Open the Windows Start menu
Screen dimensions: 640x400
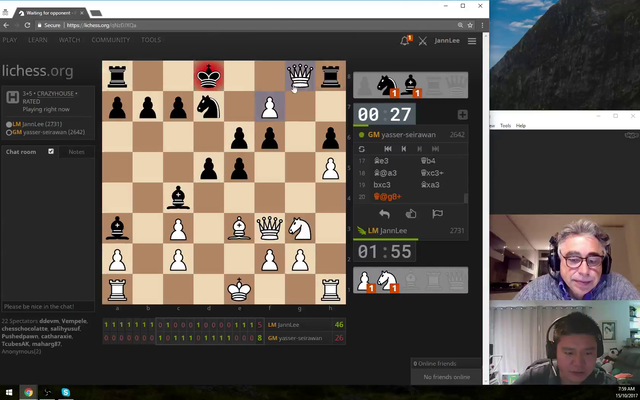coord(9,393)
